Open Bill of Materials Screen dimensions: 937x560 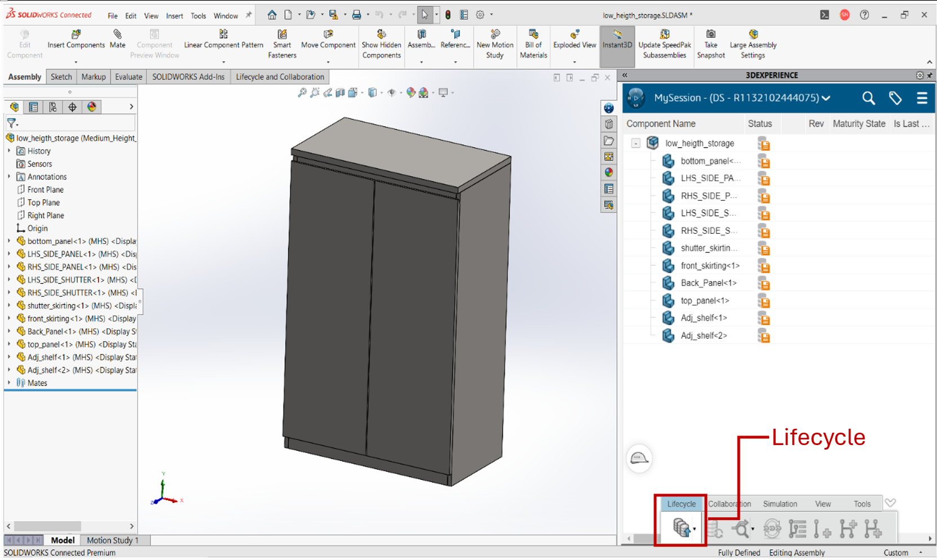pyautogui.click(x=533, y=35)
